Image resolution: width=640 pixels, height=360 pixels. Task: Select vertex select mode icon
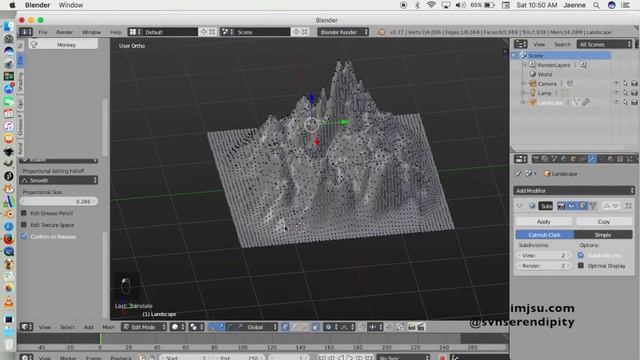click(x=285, y=327)
